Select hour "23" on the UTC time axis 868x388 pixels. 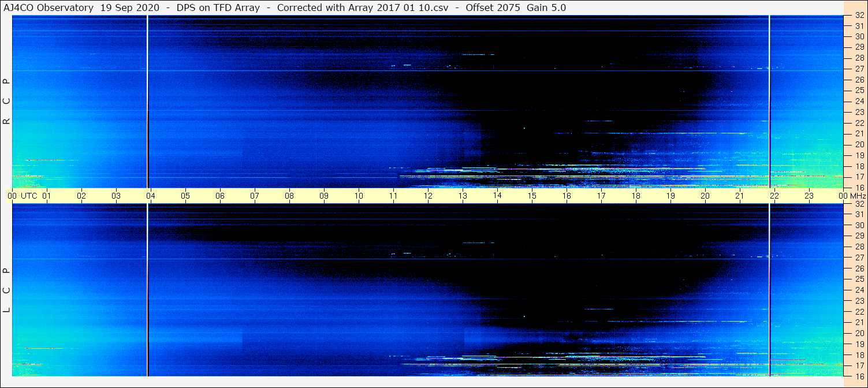click(809, 196)
